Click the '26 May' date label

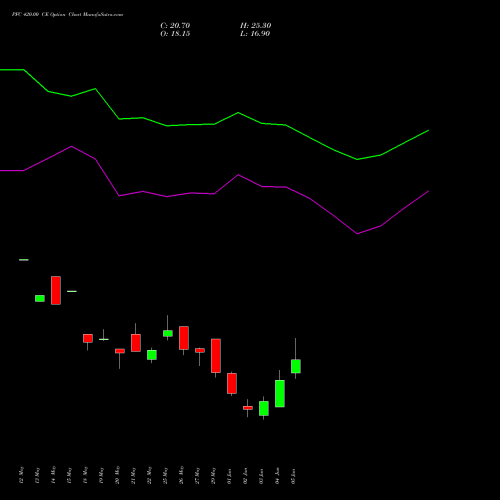[182, 476]
